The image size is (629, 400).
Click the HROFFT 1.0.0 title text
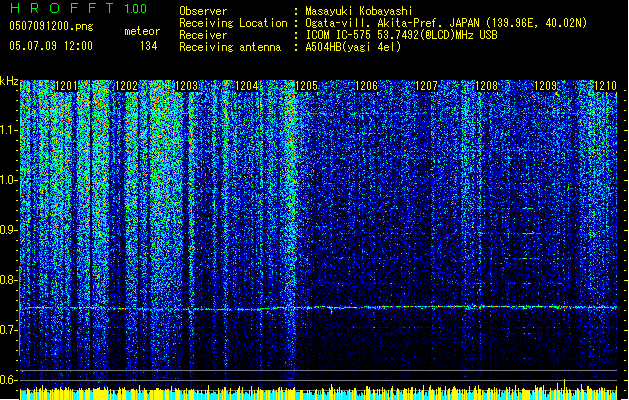coord(79,8)
